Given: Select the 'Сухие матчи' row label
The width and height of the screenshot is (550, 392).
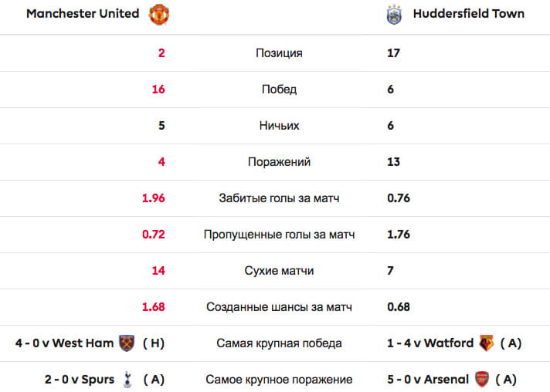Looking at the screenshot, I should pyautogui.click(x=279, y=271).
